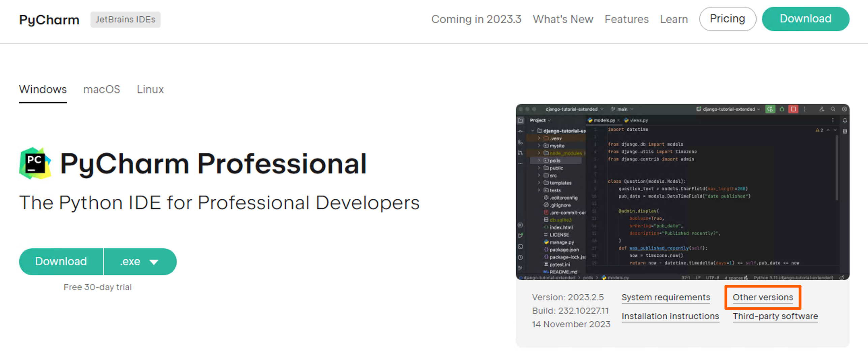Click the editor vertical scrollbar in IDE preview
868x359 pixels.
tap(837, 168)
